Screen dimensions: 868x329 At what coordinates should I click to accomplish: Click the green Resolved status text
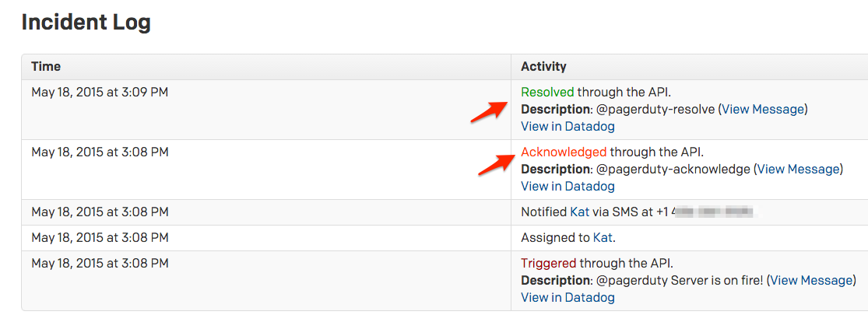(x=547, y=92)
